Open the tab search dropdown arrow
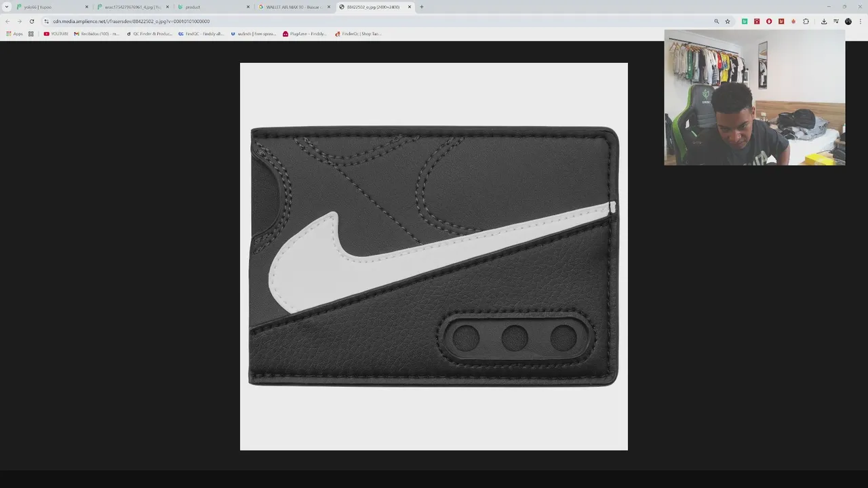Screen dimensions: 868x488 point(7,7)
